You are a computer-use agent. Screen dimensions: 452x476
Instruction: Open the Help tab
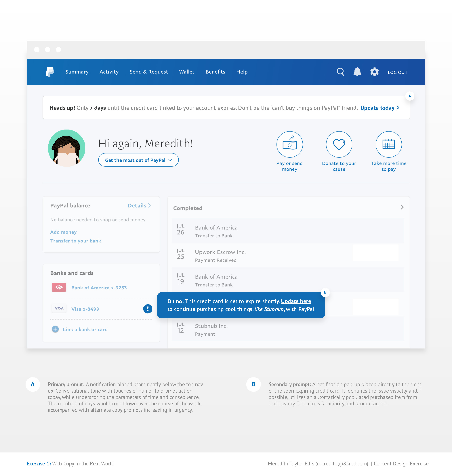click(242, 72)
